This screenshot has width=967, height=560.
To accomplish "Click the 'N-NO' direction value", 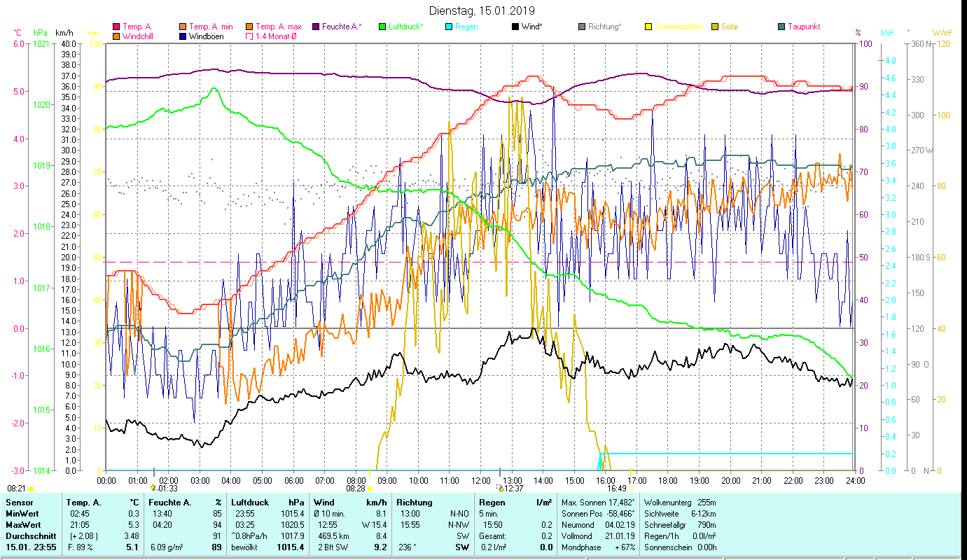I will click(459, 514).
